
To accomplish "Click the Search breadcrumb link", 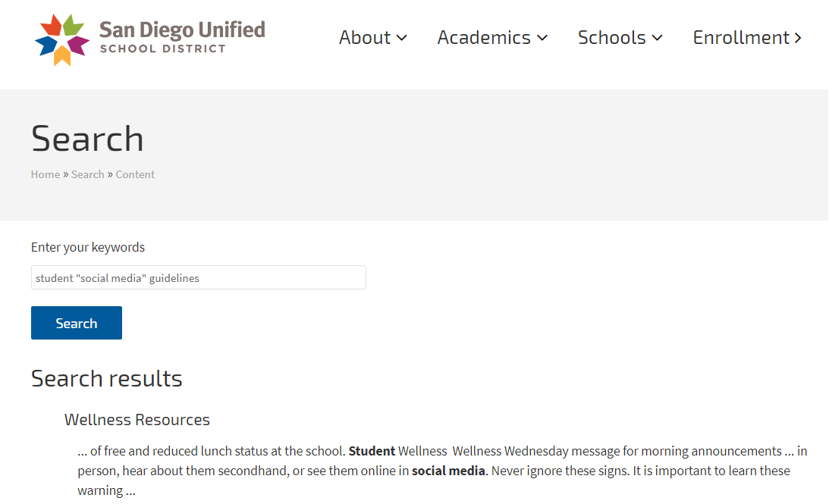I will [88, 174].
